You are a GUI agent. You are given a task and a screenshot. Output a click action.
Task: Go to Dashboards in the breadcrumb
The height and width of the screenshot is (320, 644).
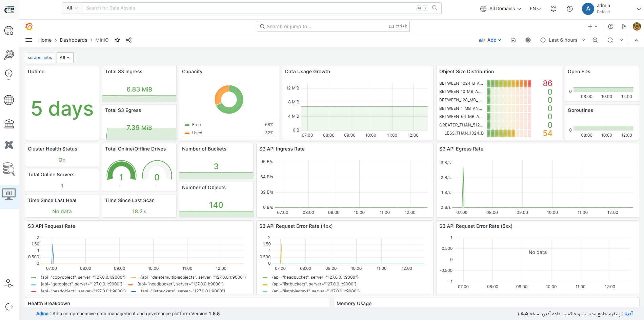click(x=74, y=40)
